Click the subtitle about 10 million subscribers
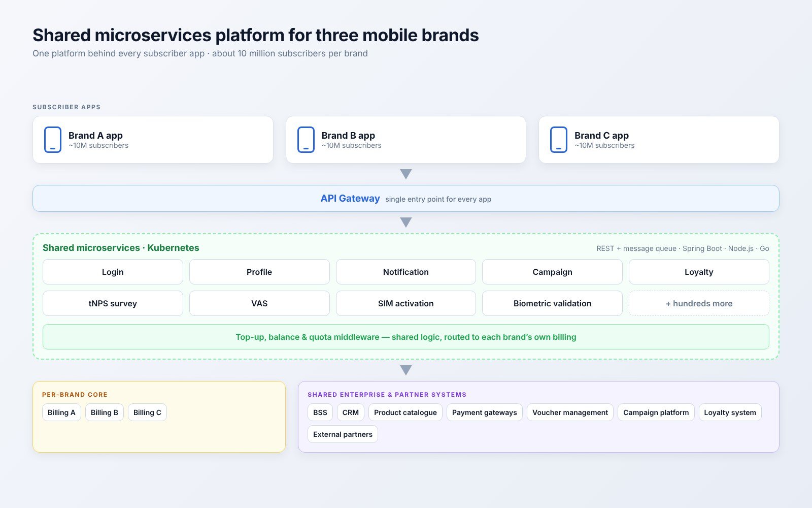The height and width of the screenshot is (508, 812). [x=200, y=53]
